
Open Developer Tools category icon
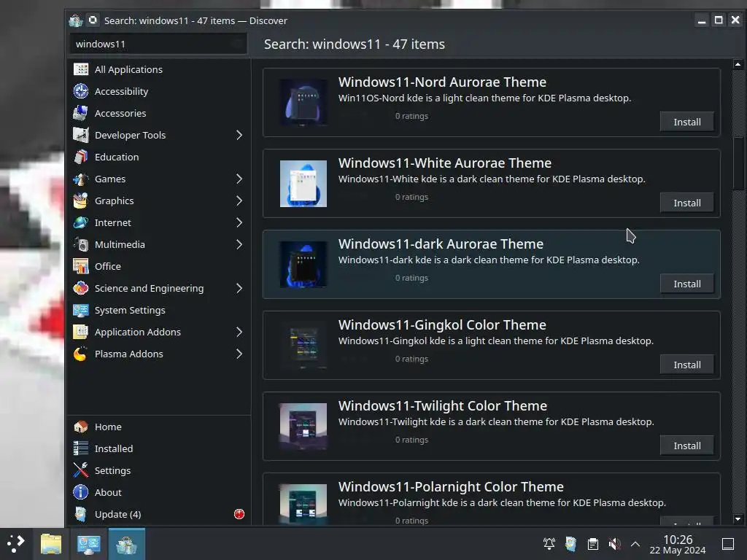pos(80,135)
